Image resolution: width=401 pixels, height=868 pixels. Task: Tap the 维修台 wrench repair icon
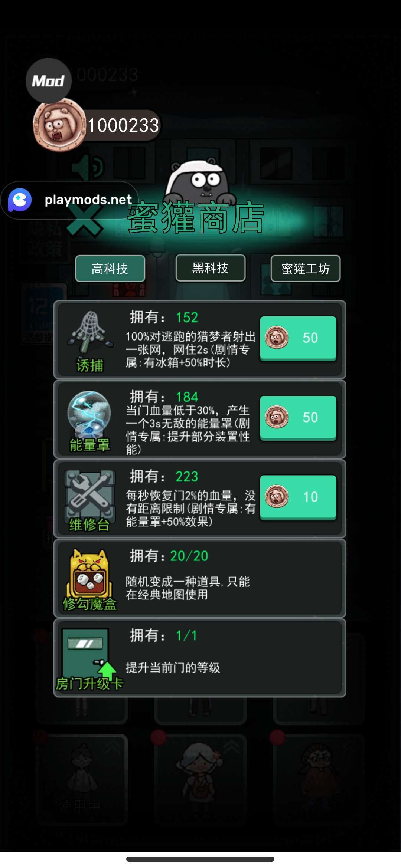coord(89,494)
